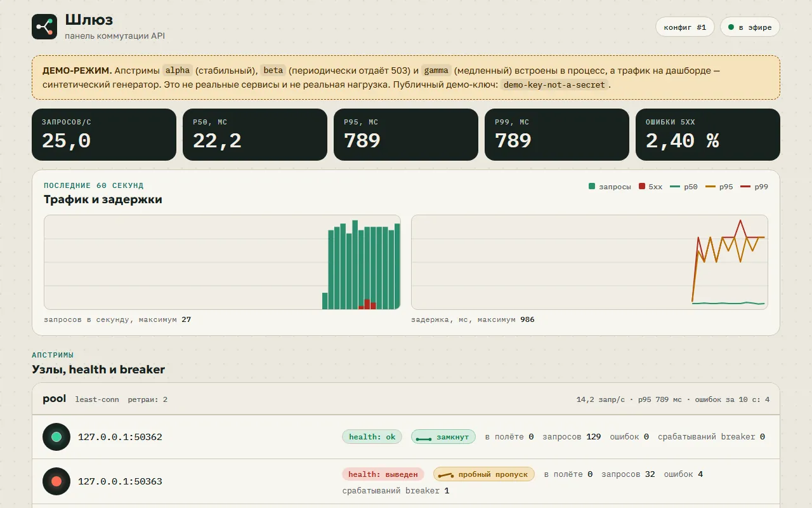Click the «в эфире» live status pill
Image resolution: width=812 pixels, height=508 pixels.
point(750,27)
